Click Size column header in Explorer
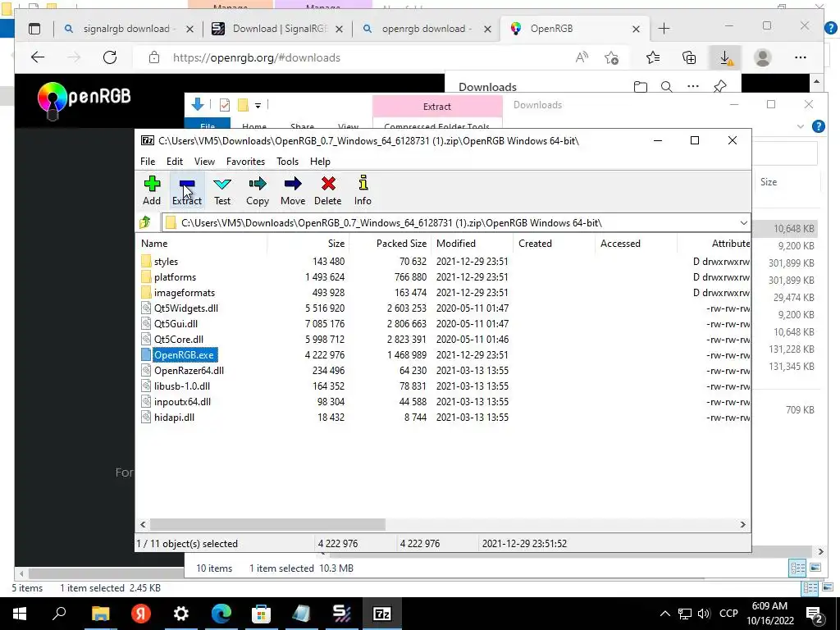 [x=768, y=181]
